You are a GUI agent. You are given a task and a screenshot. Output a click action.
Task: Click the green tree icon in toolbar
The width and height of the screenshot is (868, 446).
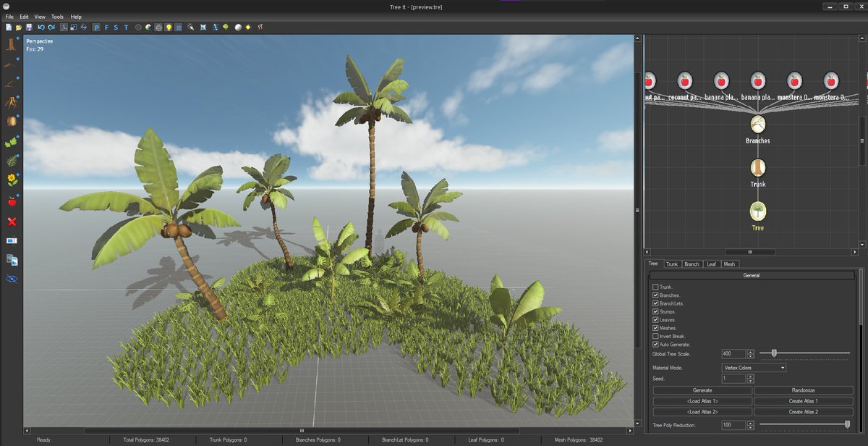click(226, 28)
